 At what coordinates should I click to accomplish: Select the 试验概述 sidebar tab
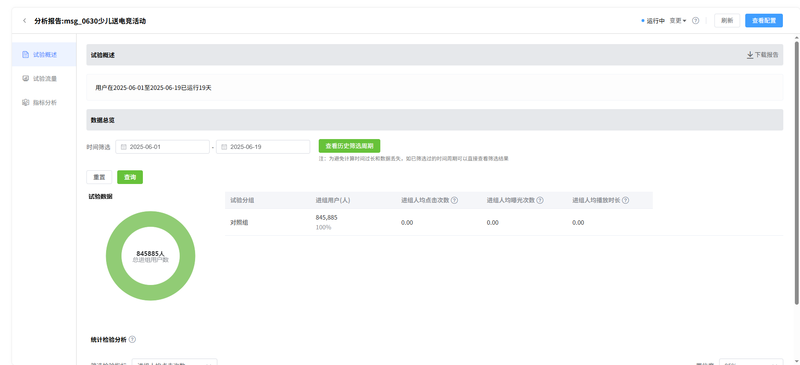(x=44, y=55)
